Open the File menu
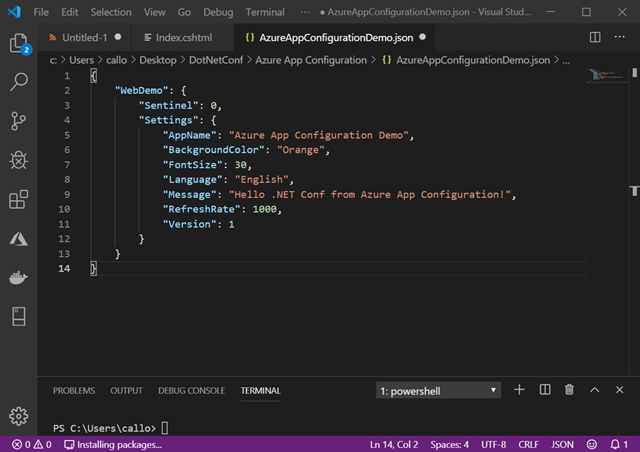The height and width of the screenshot is (452, 640). (x=41, y=12)
